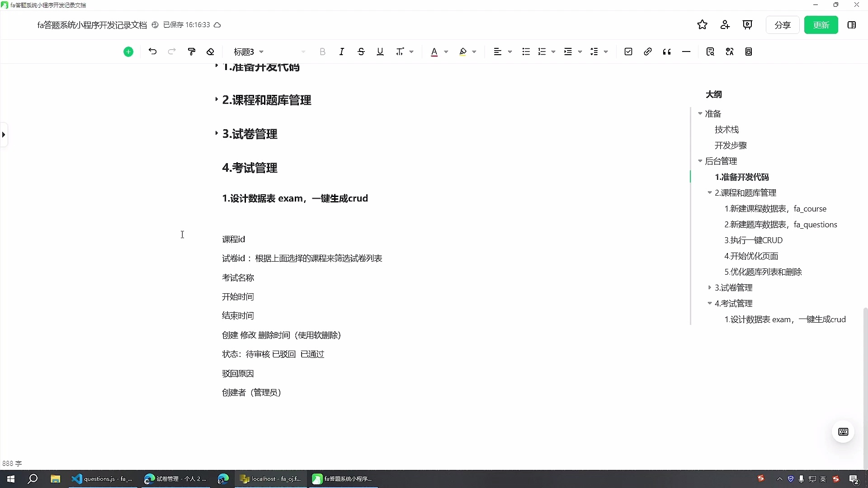Expand the 2.课程和题库管理 heading in document
Image resolution: width=868 pixels, height=488 pixels.
coord(217,99)
